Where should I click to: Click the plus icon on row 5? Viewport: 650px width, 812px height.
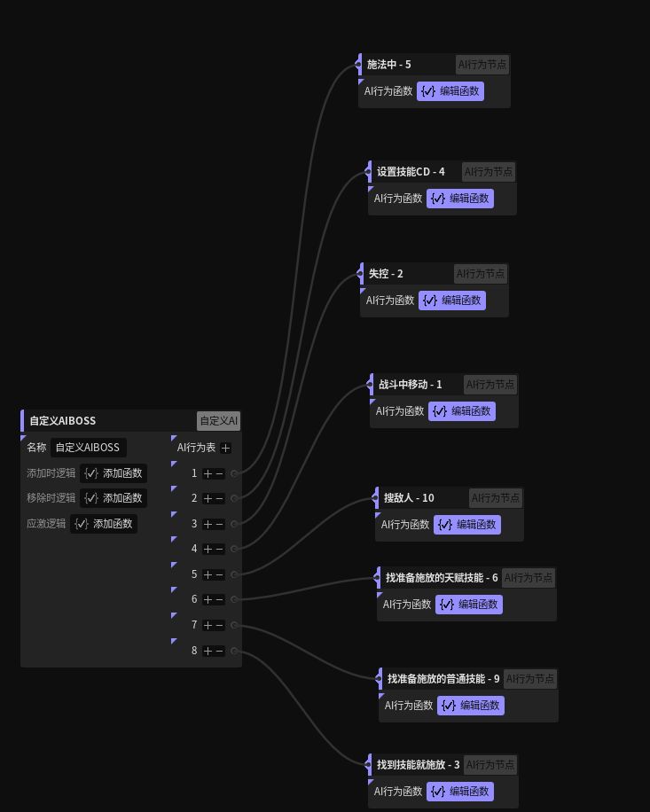click(208, 574)
